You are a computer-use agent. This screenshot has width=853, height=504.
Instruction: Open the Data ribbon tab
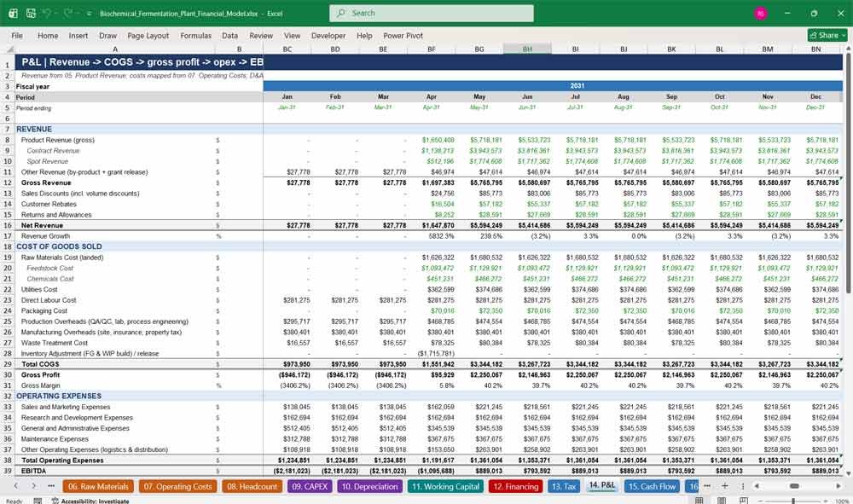click(x=229, y=35)
